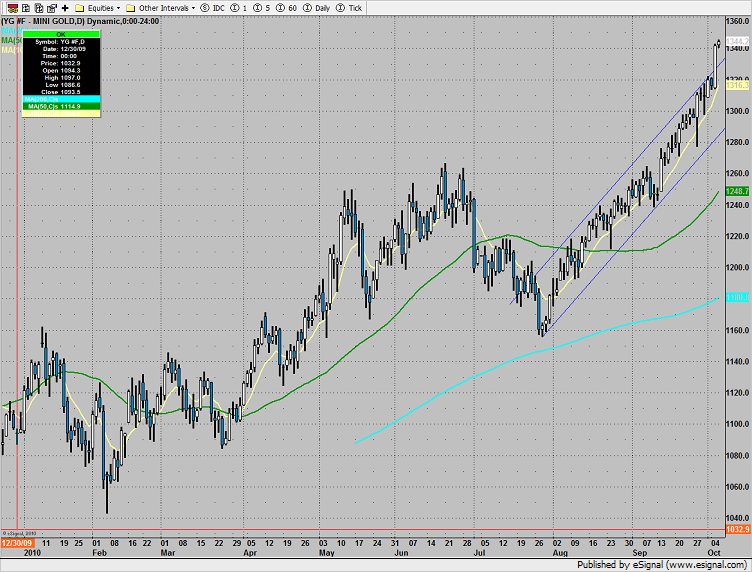Click the circled I icon beside Daily

click(x=307, y=8)
